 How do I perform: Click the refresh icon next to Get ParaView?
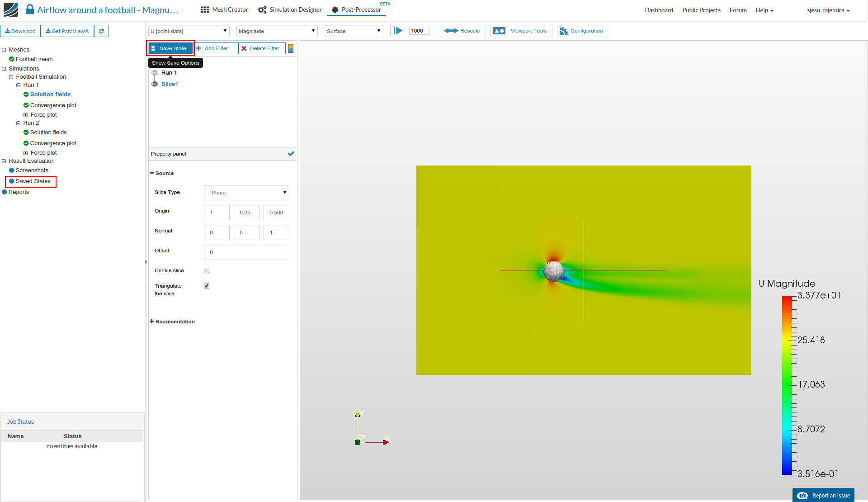tap(101, 31)
